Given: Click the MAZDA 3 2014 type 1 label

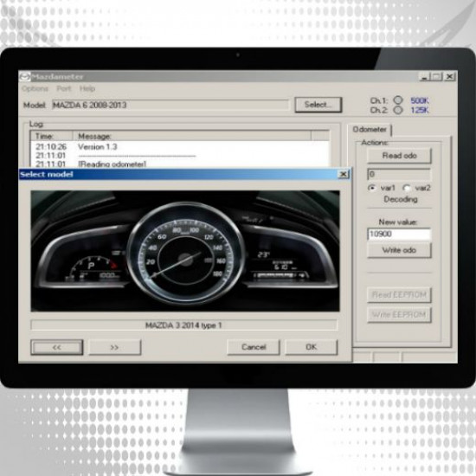Looking at the screenshot, I should (183, 325).
